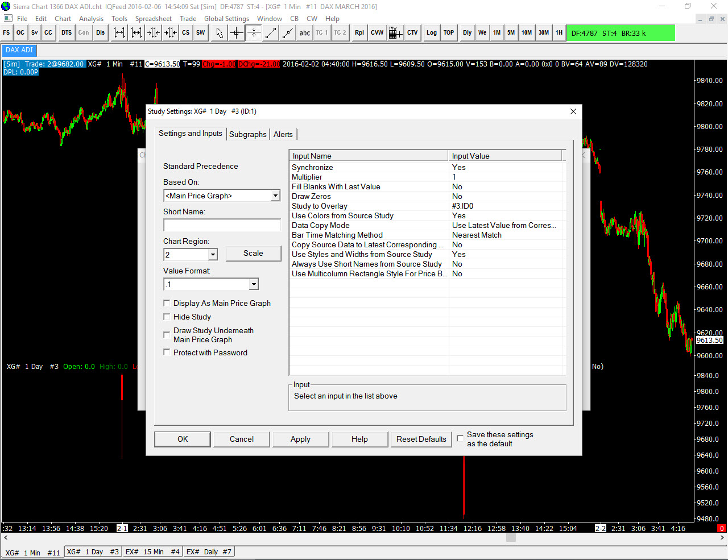Select the Fill Blanks With Last Value row
This screenshot has height=560, width=728.
(427, 186)
